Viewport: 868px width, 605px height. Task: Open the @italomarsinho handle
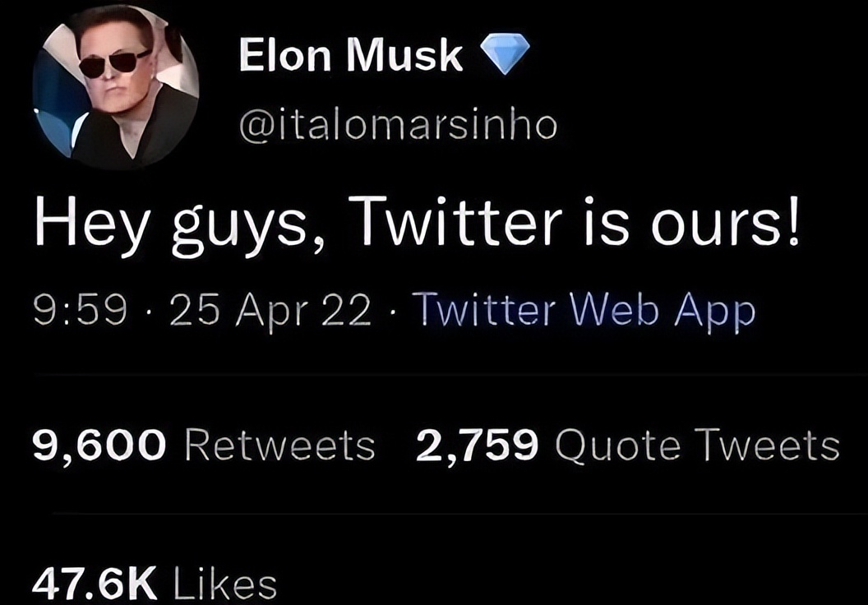pos(397,126)
